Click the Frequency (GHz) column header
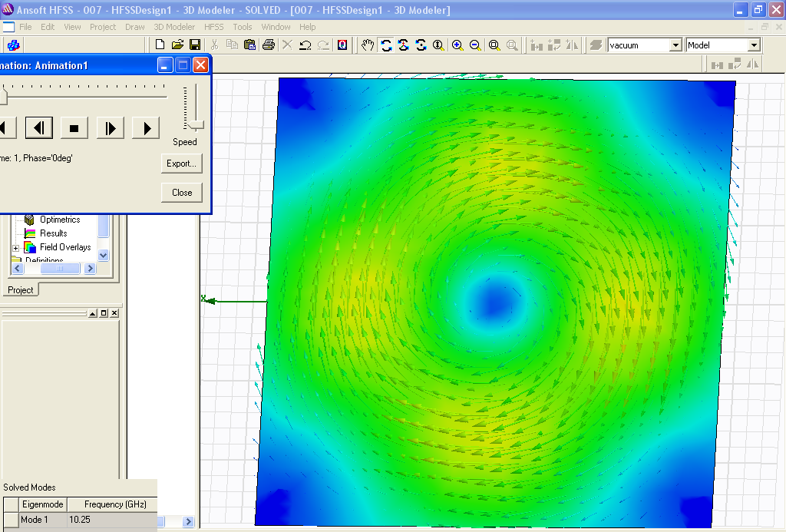Image resolution: width=786 pixels, height=532 pixels. tap(115, 504)
